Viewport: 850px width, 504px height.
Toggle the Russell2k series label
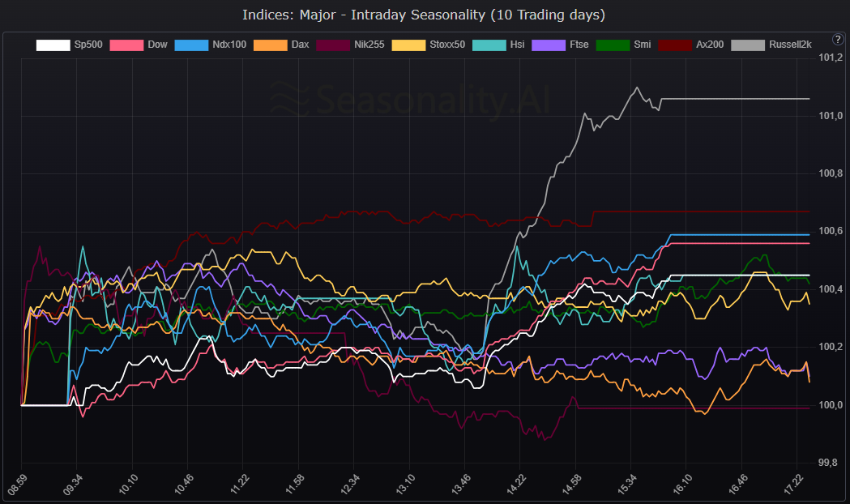pyautogui.click(x=790, y=45)
